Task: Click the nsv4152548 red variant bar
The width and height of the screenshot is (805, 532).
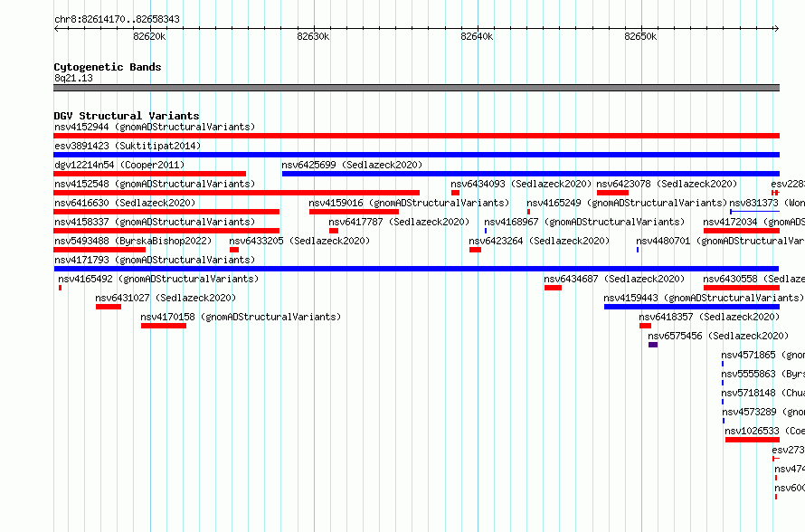Action: point(236,193)
